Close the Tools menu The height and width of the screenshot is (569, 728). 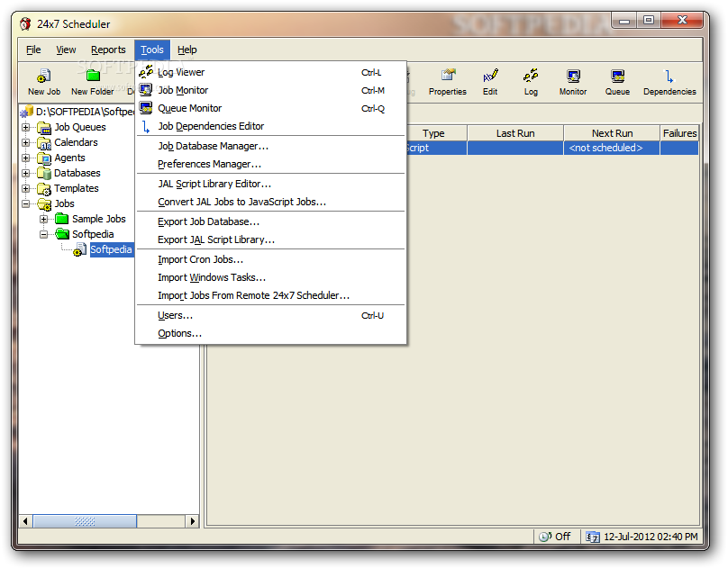pyautogui.click(x=152, y=50)
